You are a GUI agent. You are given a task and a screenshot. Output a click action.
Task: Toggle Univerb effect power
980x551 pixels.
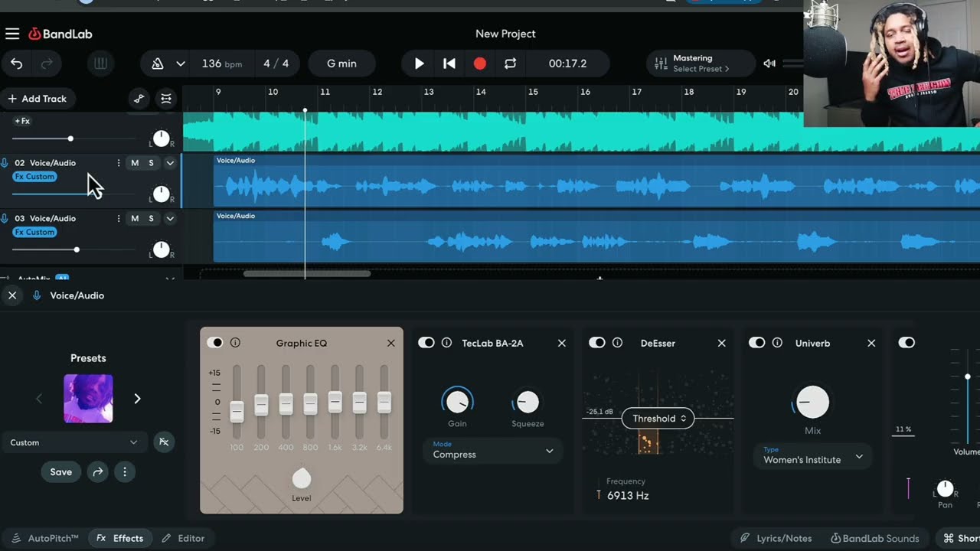click(757, 343)
